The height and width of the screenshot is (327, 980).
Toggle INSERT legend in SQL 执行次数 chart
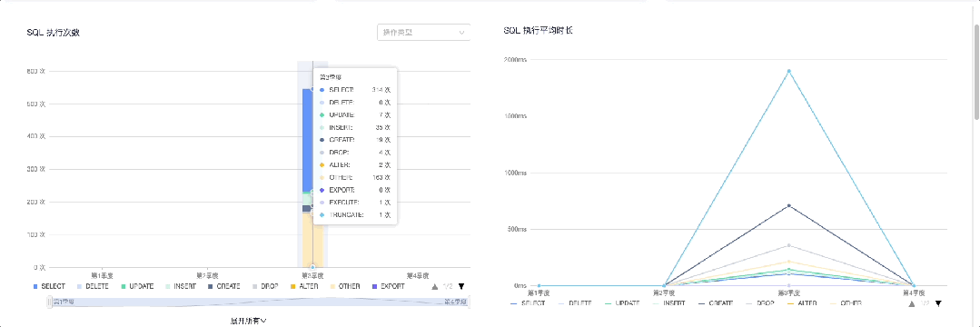(x=180, y=286)
